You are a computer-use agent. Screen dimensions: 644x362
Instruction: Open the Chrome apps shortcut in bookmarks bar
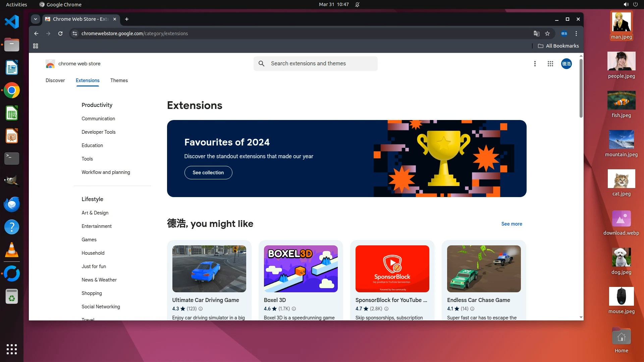pos(36,46)
